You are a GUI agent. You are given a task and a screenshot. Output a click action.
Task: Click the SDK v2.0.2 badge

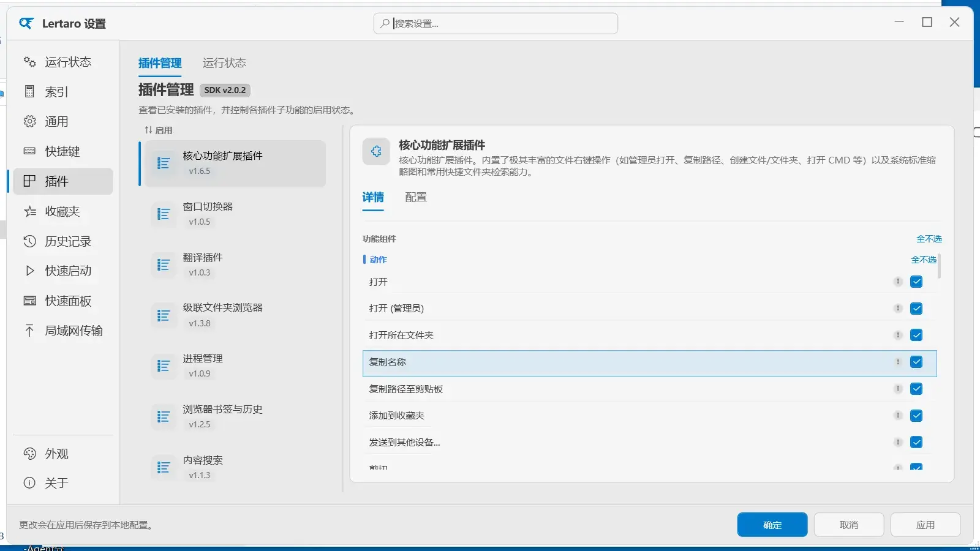point(225,90)
